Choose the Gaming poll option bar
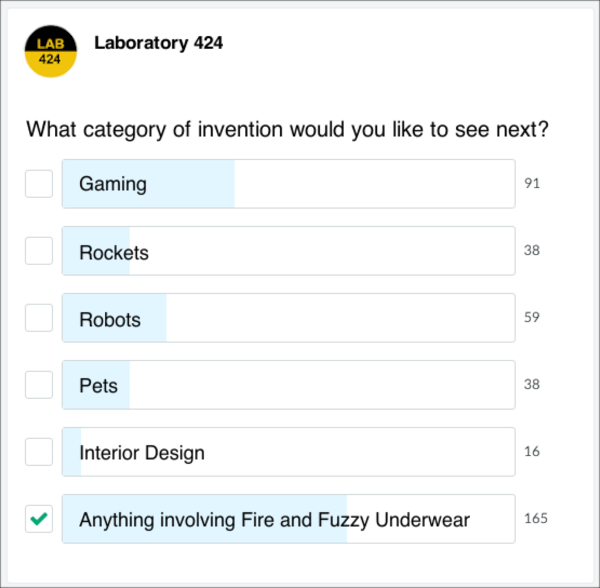600x588 pixels. pos(288,184)
